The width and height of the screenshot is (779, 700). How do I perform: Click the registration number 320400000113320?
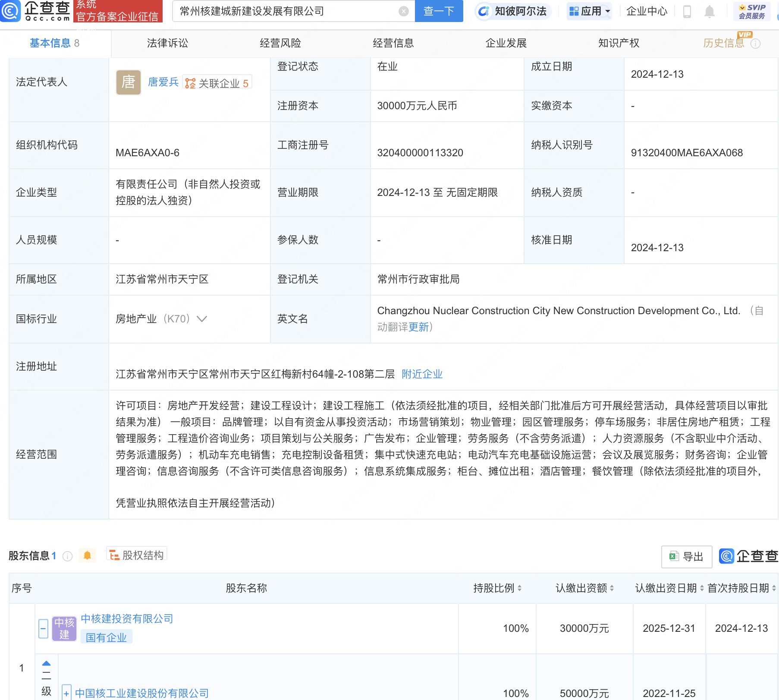pos(420,153)
